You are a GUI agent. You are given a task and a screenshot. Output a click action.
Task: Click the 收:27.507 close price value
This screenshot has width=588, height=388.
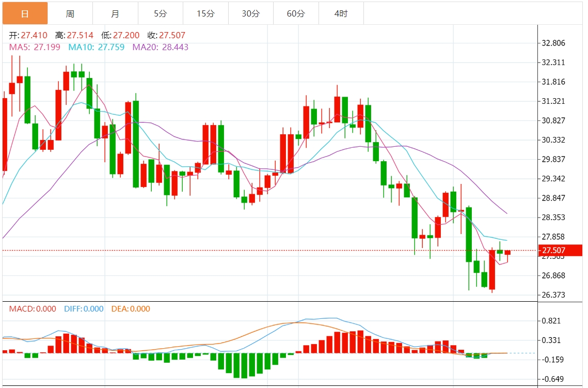coord(167,35)
